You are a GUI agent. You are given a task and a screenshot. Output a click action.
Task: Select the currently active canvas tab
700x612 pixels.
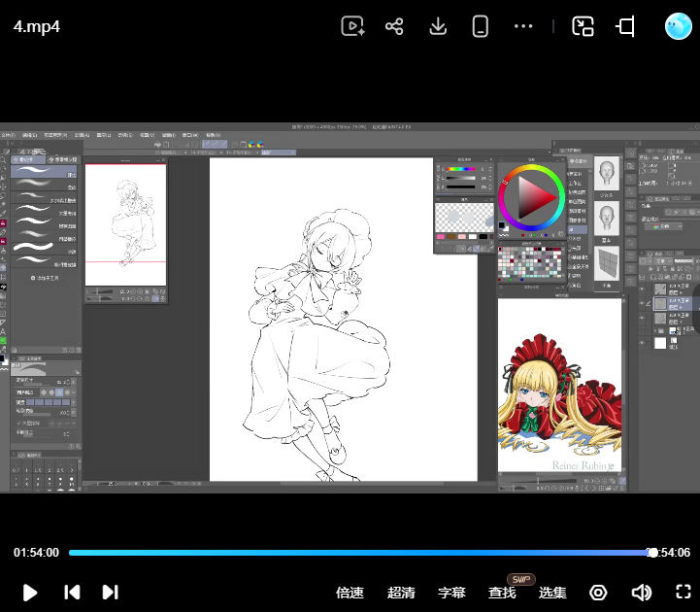click(x=278, y=153)
